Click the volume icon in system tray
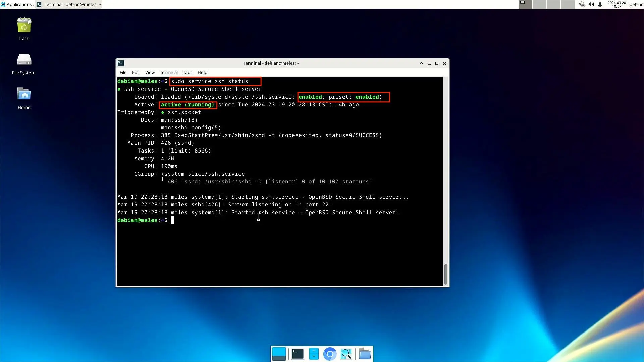644x362 pixels. click(x=591, y=4)
